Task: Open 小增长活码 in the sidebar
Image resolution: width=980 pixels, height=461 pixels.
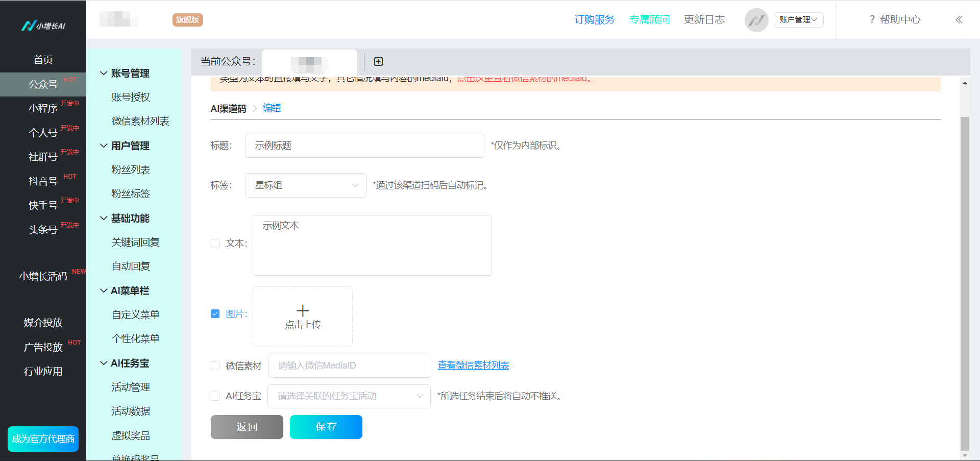Action: coord(43,276)
